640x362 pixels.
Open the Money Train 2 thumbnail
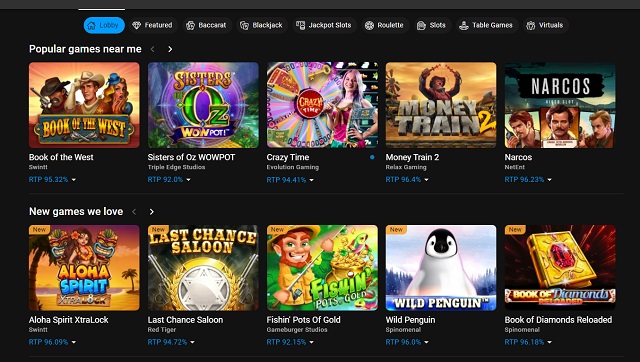pyautogui.click(x=441, y=105)
